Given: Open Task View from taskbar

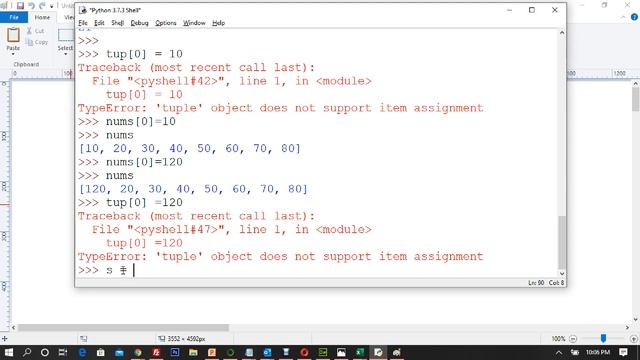Looking at the screenshot, I should [63, 352].
